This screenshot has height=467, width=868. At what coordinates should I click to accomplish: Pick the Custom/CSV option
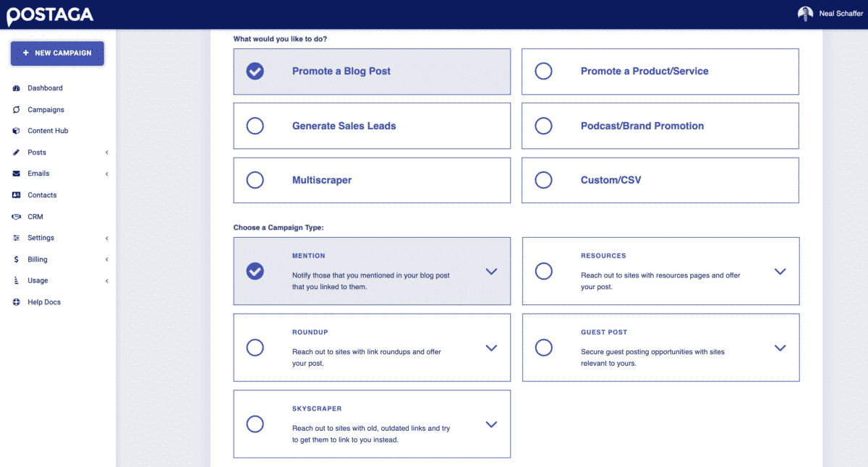543,180
